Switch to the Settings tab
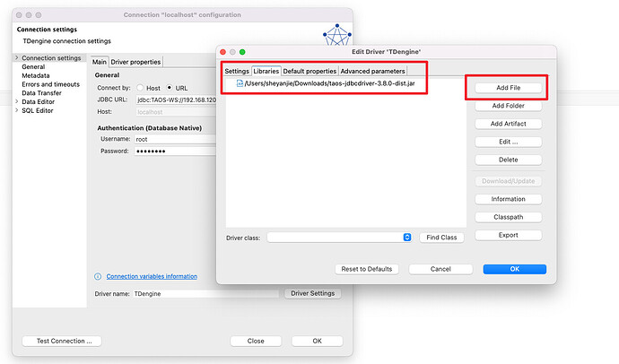The height and width of the screenshot is (364, 619). coord(237,71)
